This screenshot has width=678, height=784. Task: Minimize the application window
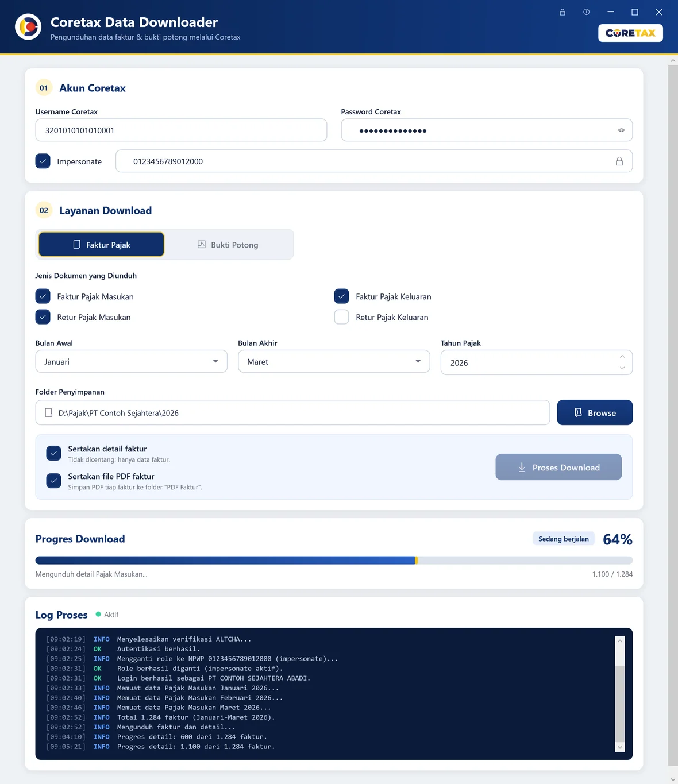[x=611, y=12]
